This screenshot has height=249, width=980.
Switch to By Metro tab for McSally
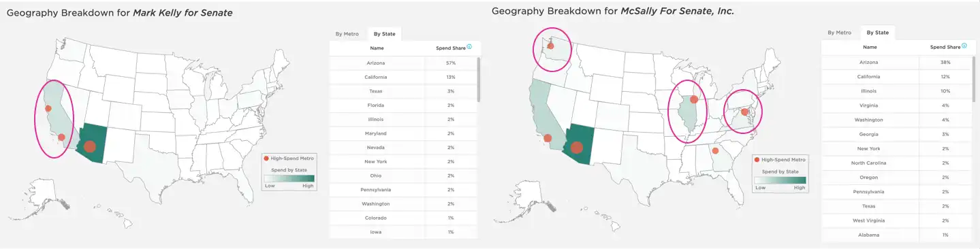839,32
